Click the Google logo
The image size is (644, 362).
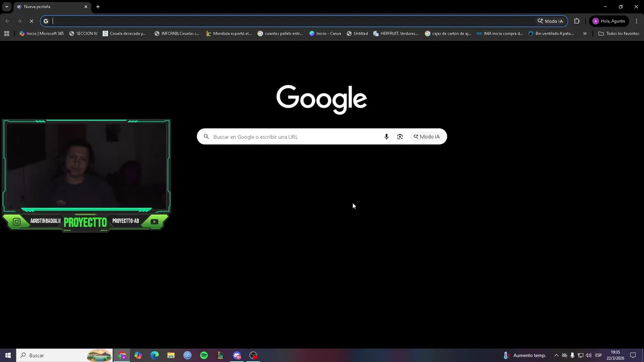click(321, 99)
